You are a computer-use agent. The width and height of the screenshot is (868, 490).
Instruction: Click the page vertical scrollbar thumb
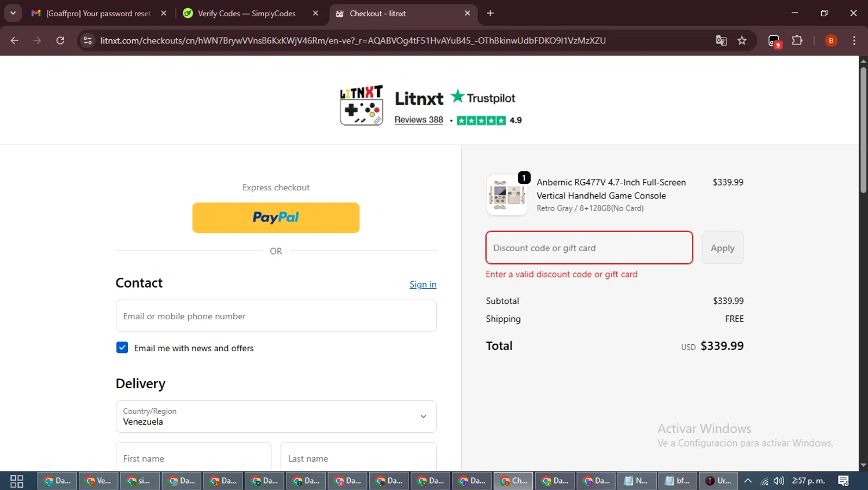pos(863,130)
